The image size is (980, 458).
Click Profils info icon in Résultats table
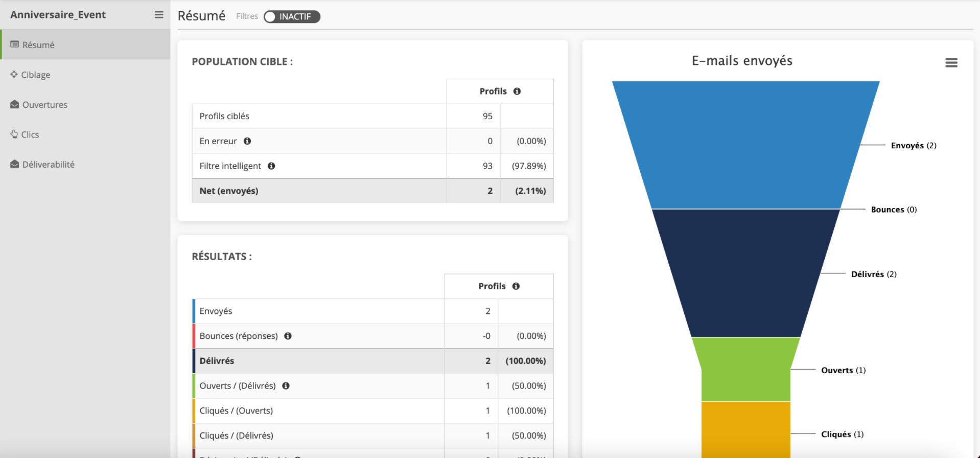pyautogui.click(x=516, y=286)
